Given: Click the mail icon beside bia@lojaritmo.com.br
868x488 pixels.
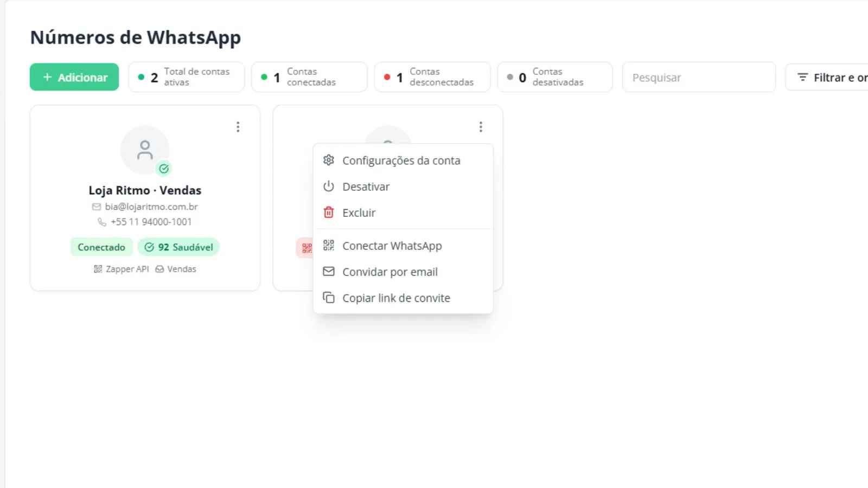Looking at the screenshot, I should pyautogui.click(x=97, y=207).
